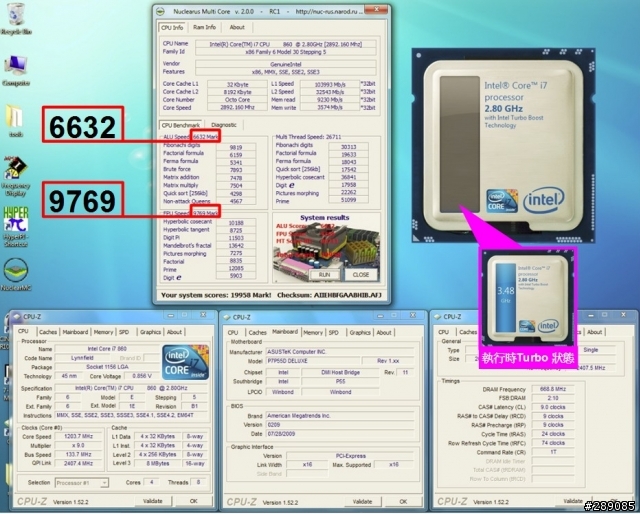This screenshot has width=640, height=514.
Task: Open the About tab in Nuclearus
Action: coord(237,27)
